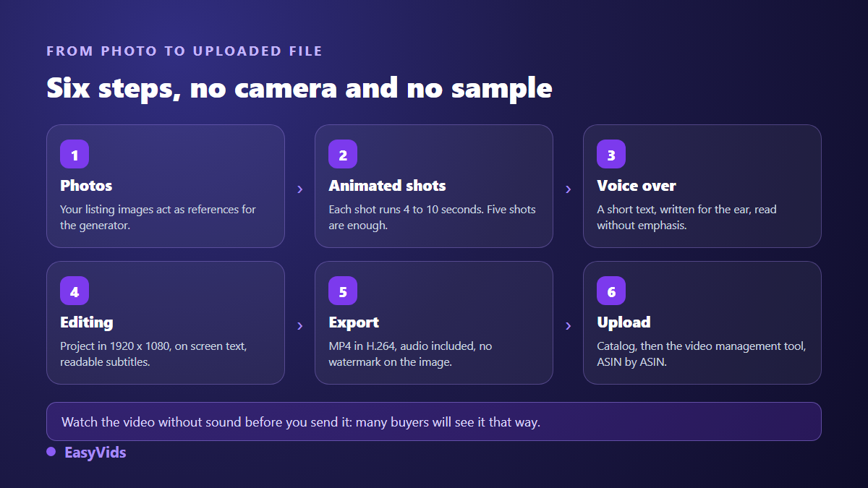The width and height of the screenshot is (868, 488).
Task: Click the chevron between Photos and Animated shots
Action: (299, 189)
